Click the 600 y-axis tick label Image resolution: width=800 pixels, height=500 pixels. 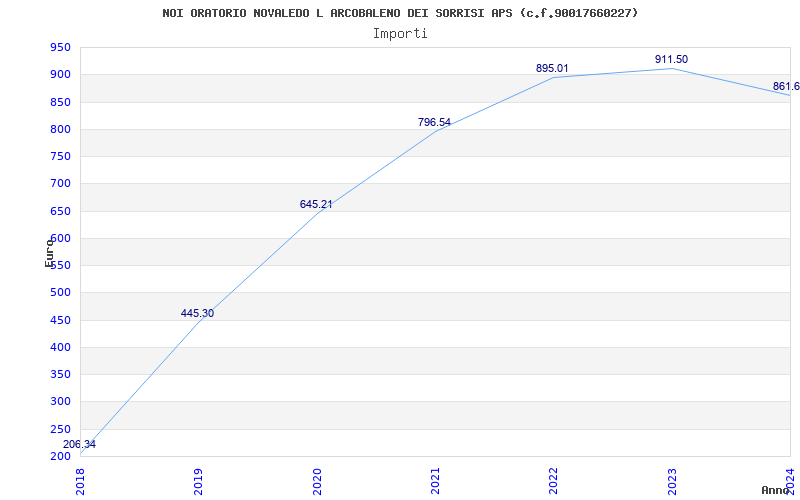[60, 238]
